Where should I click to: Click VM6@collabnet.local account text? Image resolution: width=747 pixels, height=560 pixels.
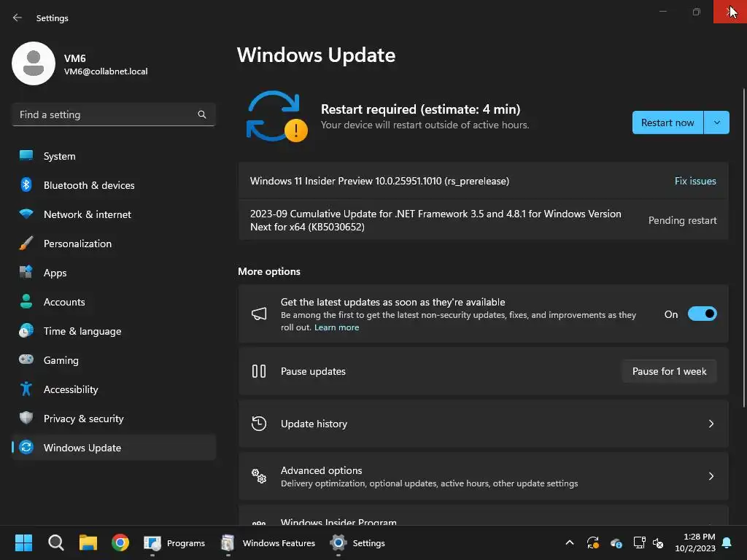[106, 71]
